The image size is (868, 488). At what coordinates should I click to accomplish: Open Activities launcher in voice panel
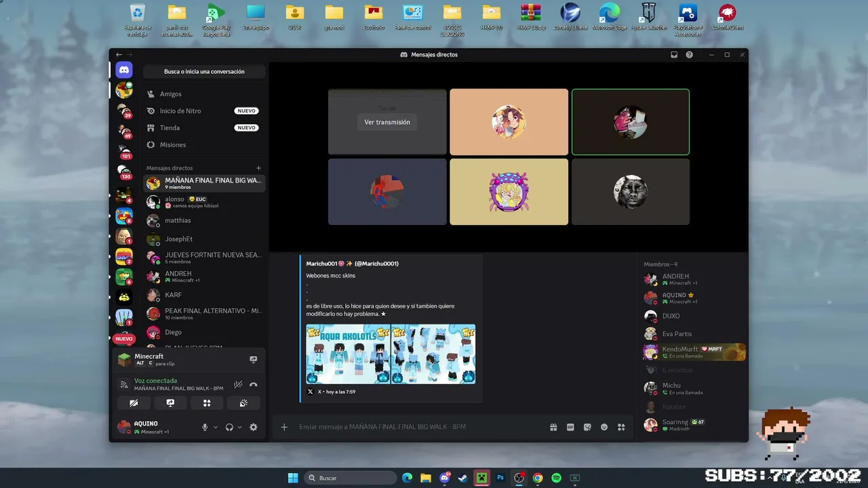coord(207,403)
